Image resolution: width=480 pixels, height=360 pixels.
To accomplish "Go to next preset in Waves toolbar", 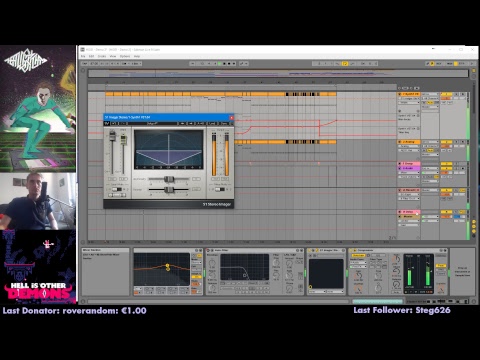I will click(191, 123).
